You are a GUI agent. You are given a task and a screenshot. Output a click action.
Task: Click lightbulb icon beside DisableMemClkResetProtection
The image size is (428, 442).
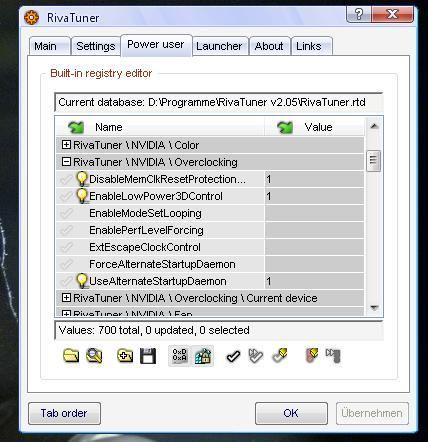(x=82, y=179)
